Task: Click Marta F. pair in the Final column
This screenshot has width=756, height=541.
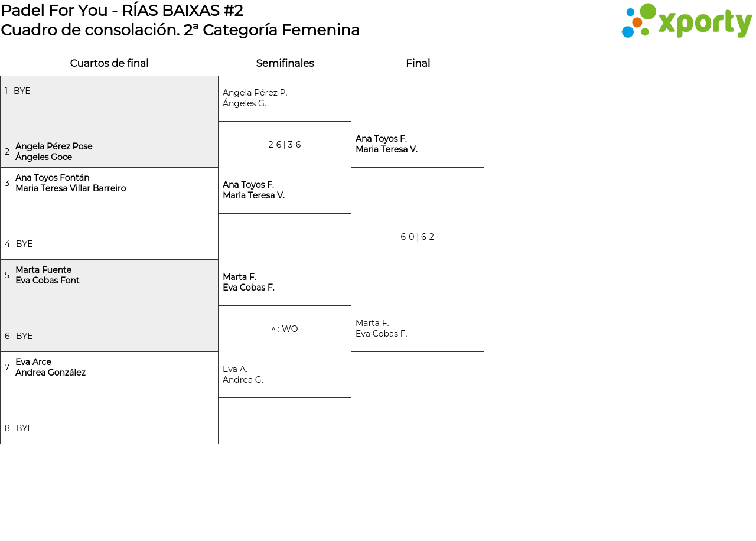Action: 381,328
